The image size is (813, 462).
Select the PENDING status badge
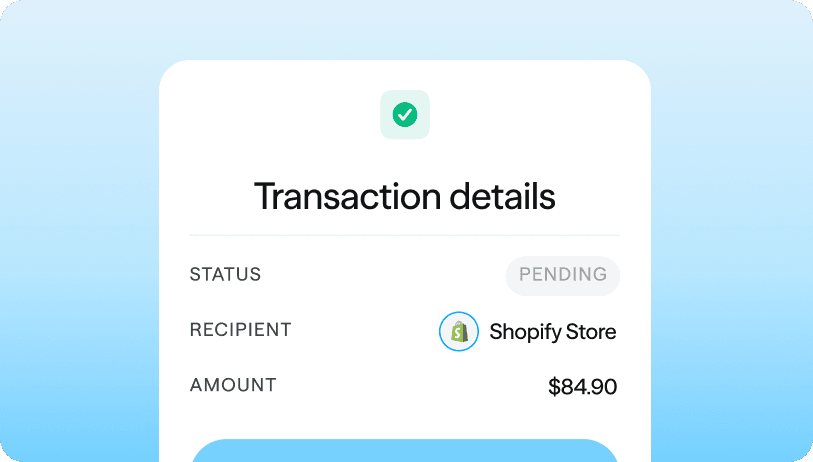[x=562, y=275]
